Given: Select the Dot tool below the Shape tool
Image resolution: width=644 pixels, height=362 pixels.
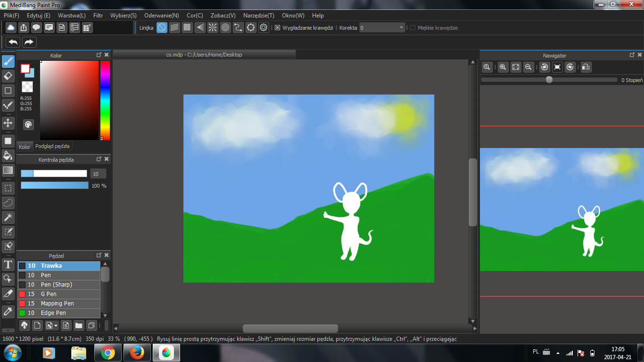Looking at the screenshot, I should pos(8,105).
